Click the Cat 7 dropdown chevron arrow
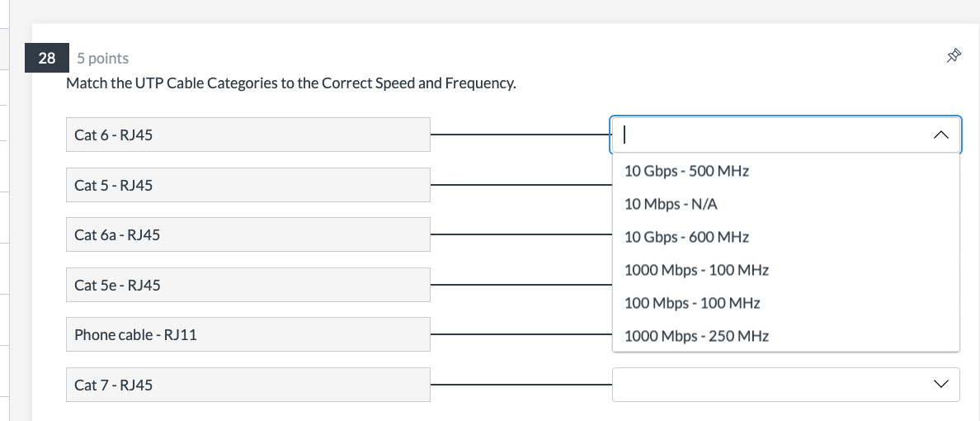Image resolution: width=980 pixels, height=421 pixels. coord(940,384)
